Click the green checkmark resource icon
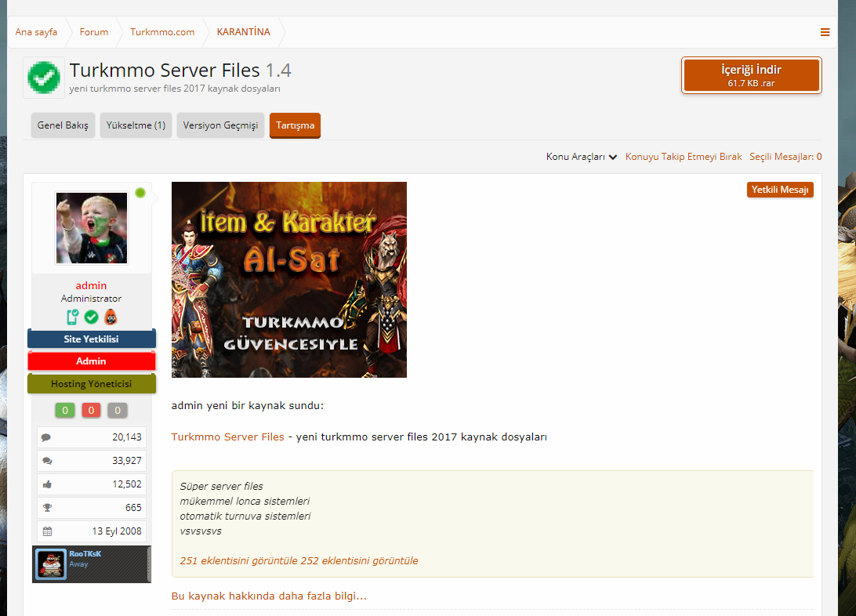The image size is (856, 616). pos(44,78)
